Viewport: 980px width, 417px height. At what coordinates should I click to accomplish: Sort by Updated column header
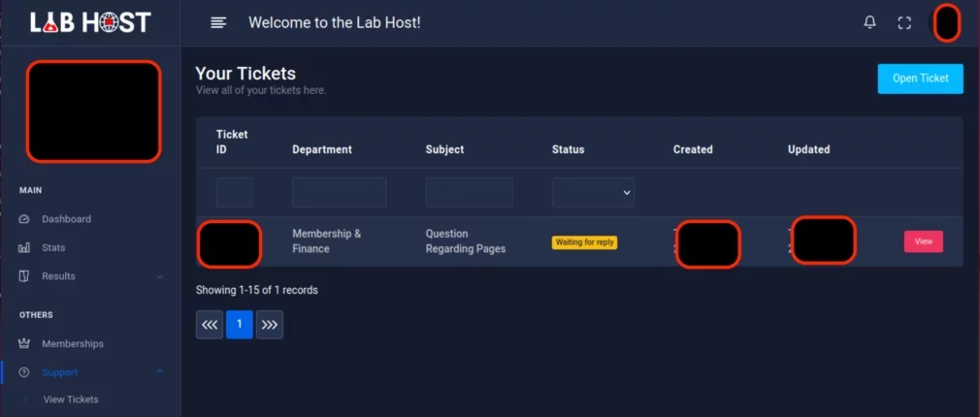809,149
